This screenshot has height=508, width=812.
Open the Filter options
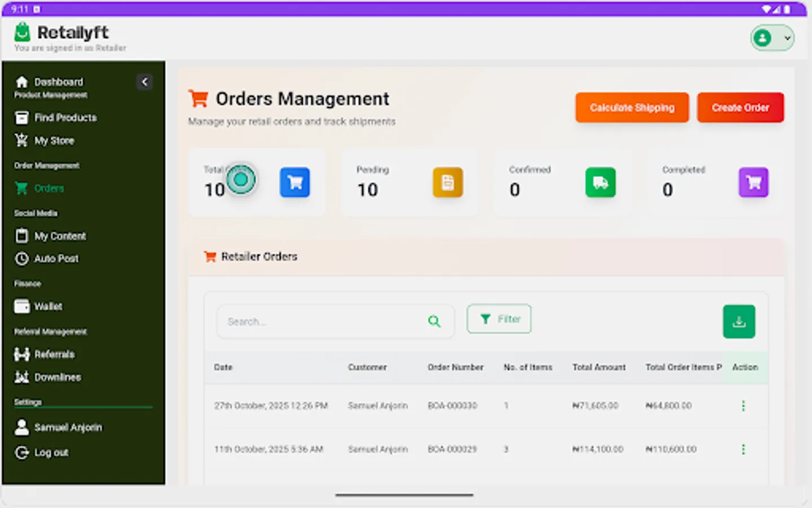click(x=499, y=319)
